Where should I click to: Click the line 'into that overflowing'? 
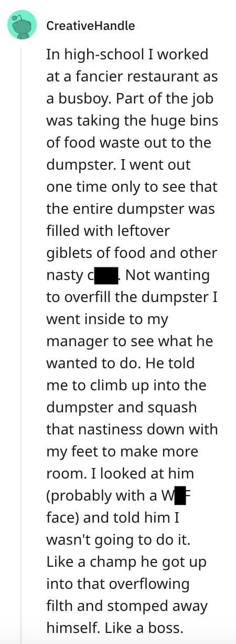tap(118, 584)
